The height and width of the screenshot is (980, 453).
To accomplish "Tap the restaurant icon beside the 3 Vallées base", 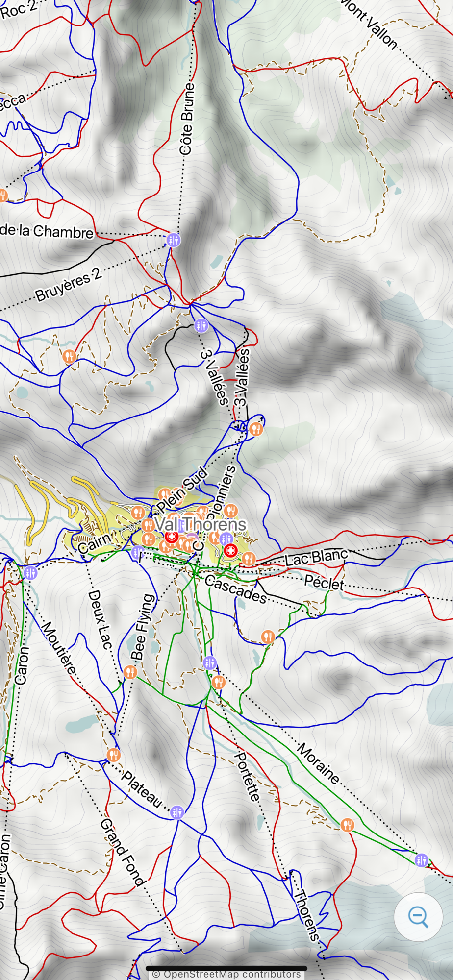I will click(x=256, y=429).
